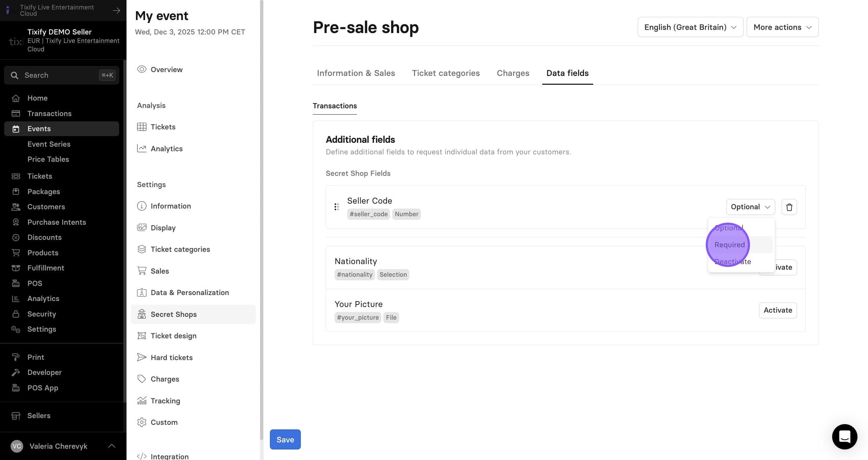Screen dimensions: 868x460
Task: Grab the Seller Code drag handle
Action: tap(336, 207)
